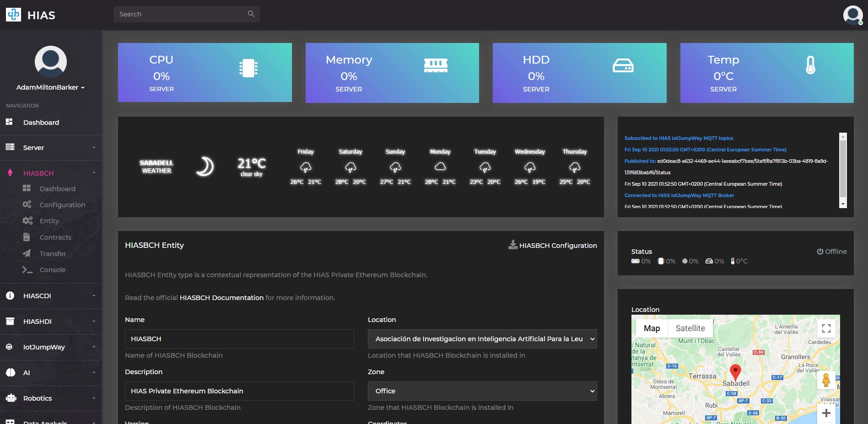The width and height of the screenshot is (868, 424).
Task: Switch map to Map view
Action: tap(652, 328)
